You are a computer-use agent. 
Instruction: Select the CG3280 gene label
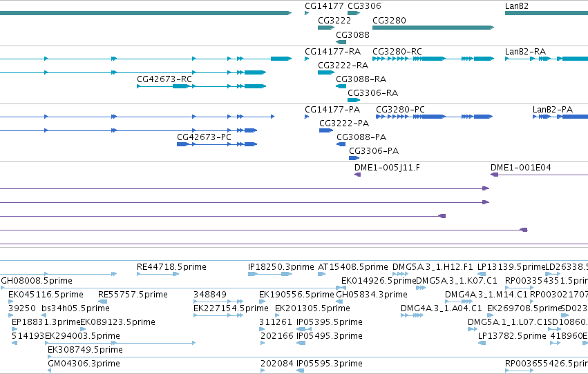tap(389, 21)
